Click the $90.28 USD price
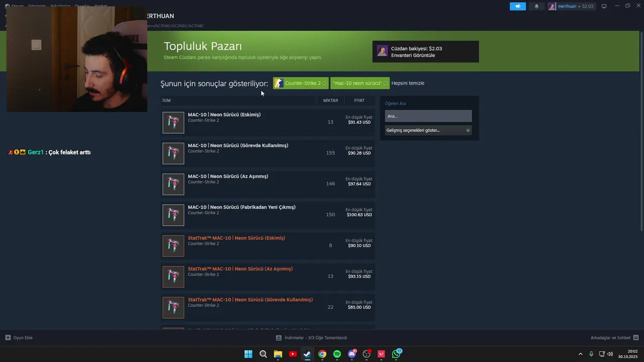 click(x=359, y=153)
